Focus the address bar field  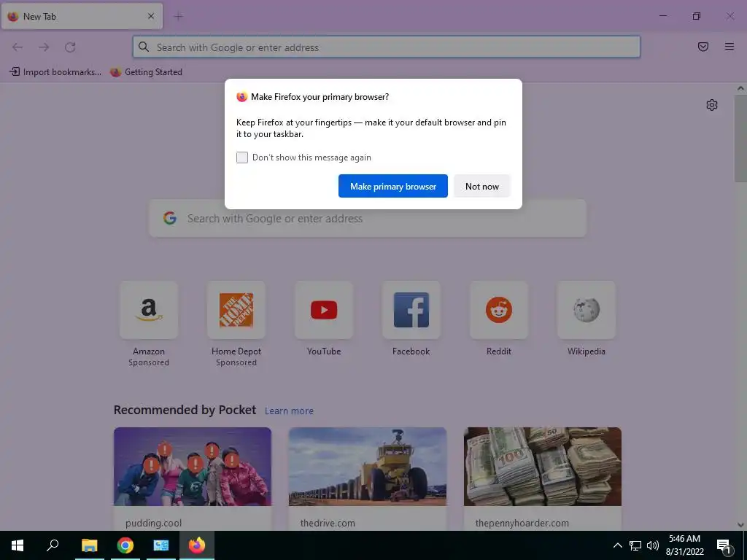click(x=387, y=47)
